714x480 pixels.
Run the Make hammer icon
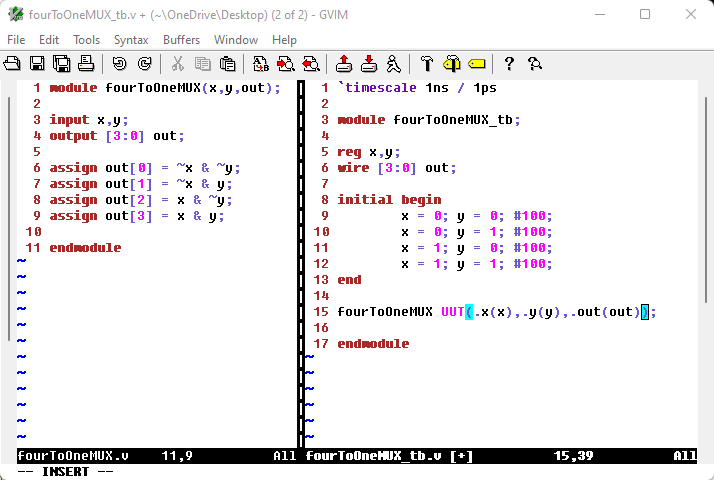[x=426, y=64]
